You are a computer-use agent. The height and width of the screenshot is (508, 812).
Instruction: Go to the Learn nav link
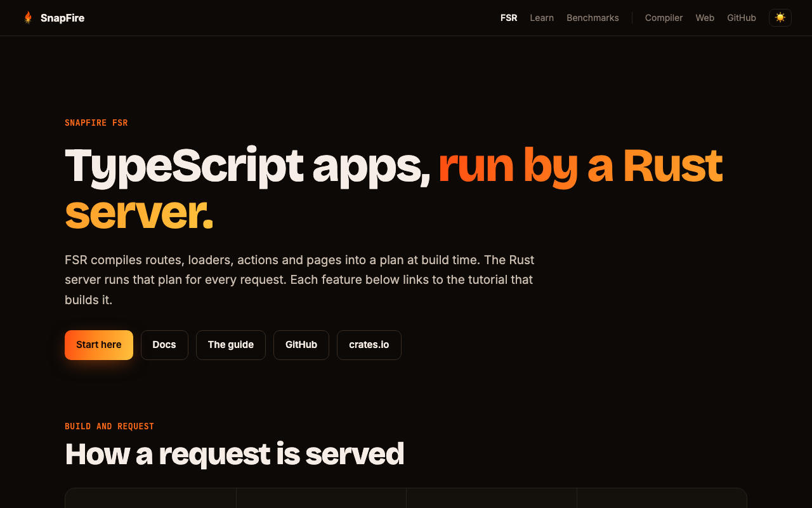point(542,18)
